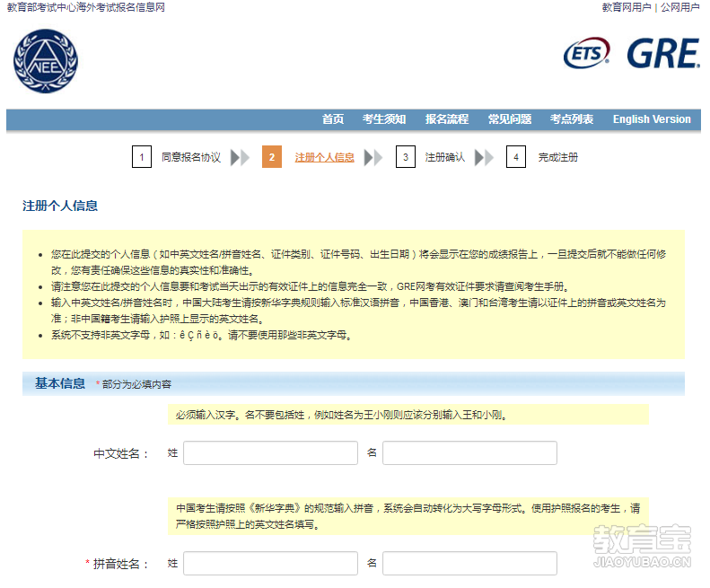
Task: Click 注册确认 step label
Action: point(444,158)
